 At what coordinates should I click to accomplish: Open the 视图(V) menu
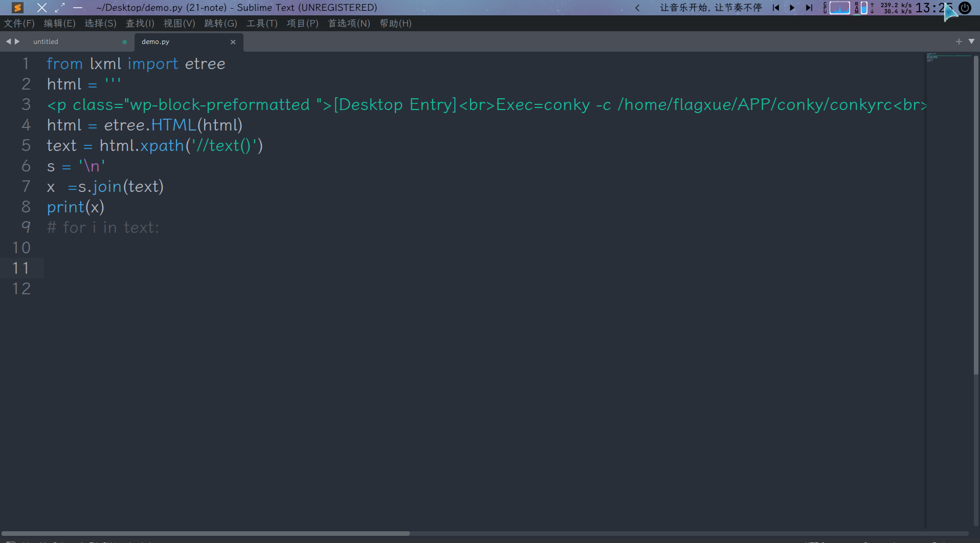(x=180, y=24)
